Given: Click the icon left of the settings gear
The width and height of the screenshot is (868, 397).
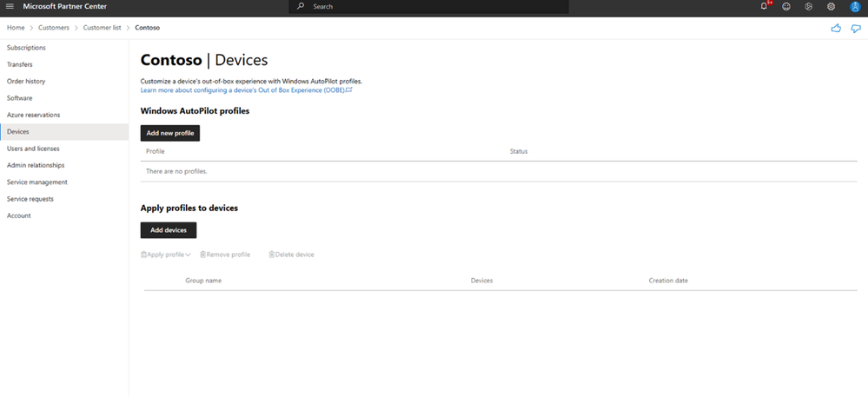Looking at the screenshot, I should [x=808, y=7].
